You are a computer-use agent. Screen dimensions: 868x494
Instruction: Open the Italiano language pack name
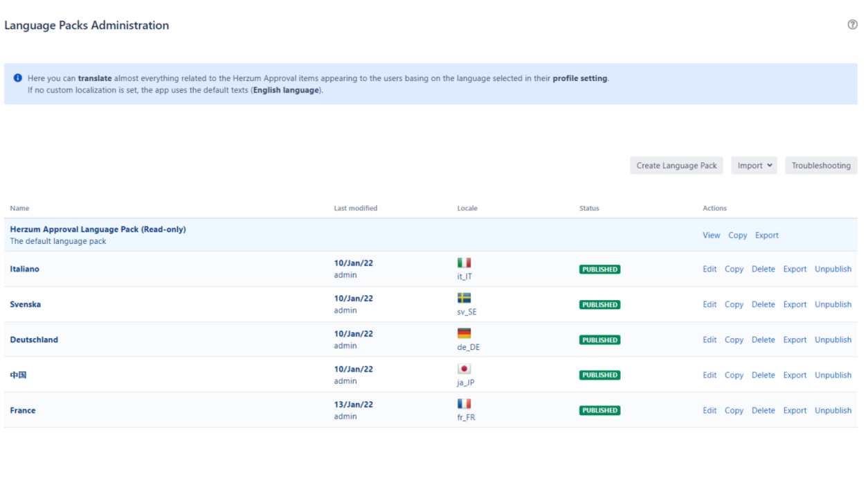[x=25, y=270]
